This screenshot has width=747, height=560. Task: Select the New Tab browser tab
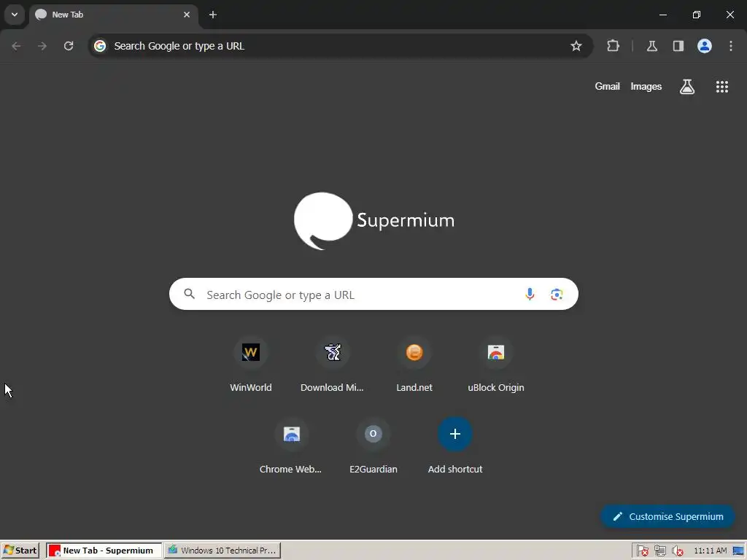(x=113, y=15)
